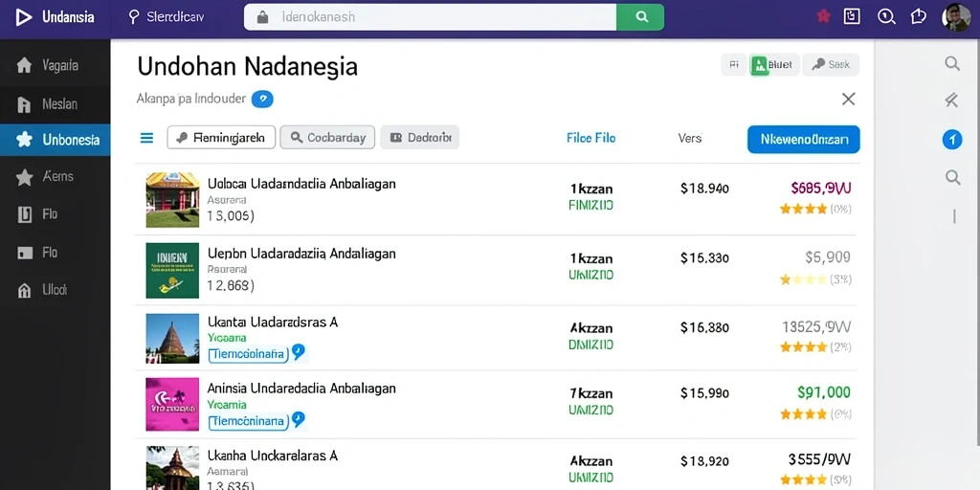Screen dimensions: 980x490
Task: Toggle the Sask view option
Action: point(831,64)
